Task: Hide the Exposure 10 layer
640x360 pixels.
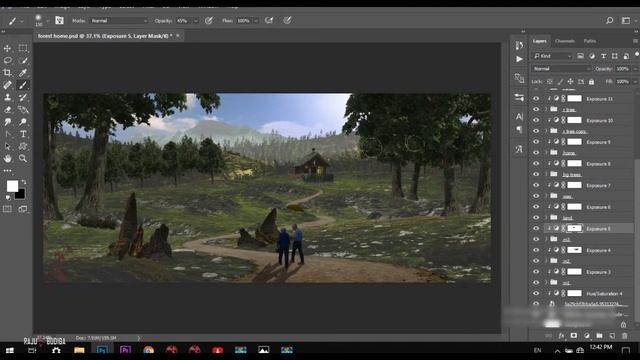Action: coord(536,120)
